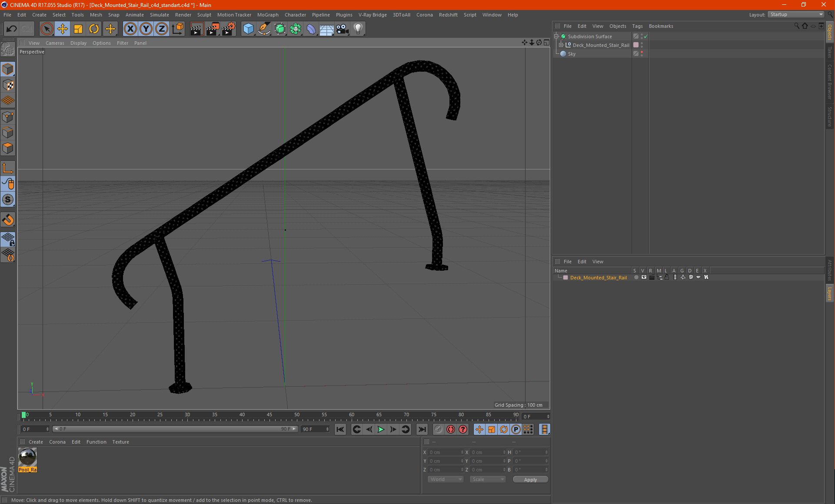Click the coordinate system icon
Image resolution: width=835 pixels, height=504 pixels.
click(x=178, y=29)
